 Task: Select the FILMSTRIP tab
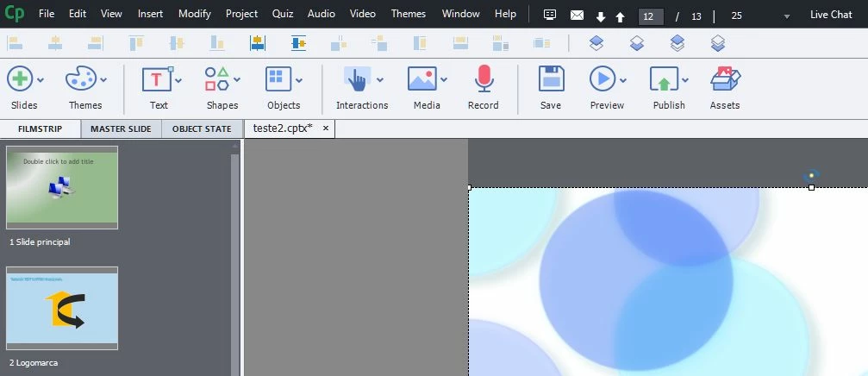click(40, 129)
